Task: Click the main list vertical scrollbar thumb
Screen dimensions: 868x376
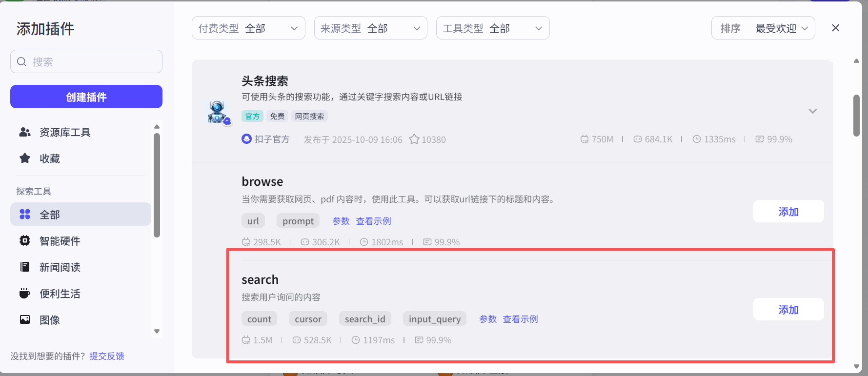Action: click(856, 116)
